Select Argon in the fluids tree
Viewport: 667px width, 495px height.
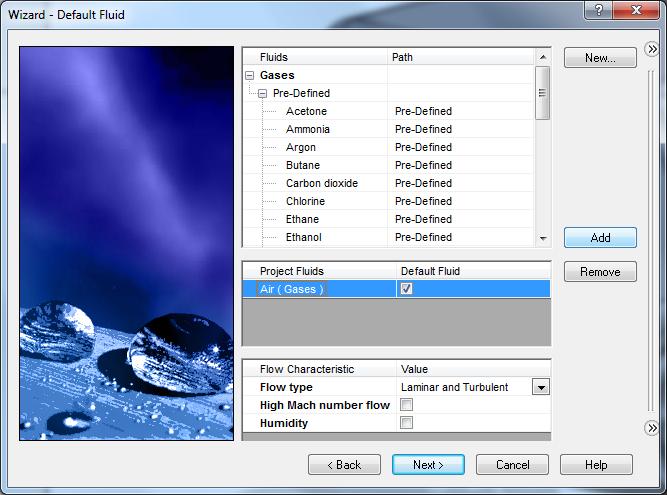point(301,148)
